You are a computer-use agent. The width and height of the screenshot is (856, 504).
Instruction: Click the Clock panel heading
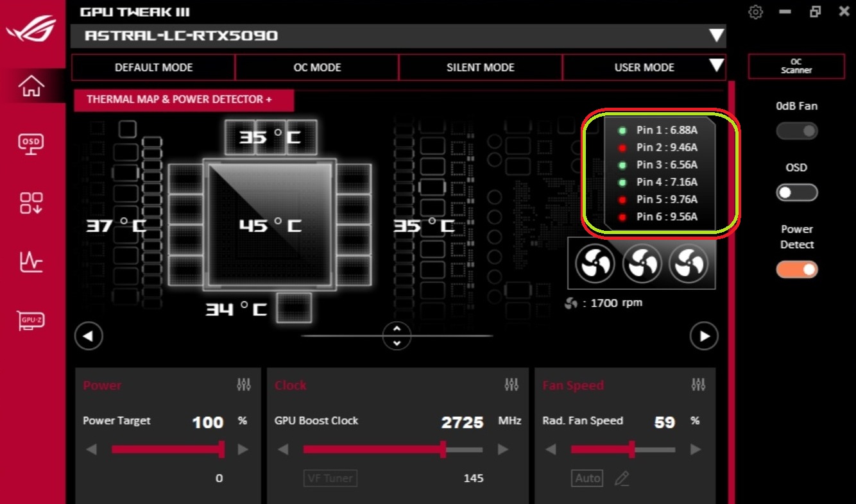point(291,385)
